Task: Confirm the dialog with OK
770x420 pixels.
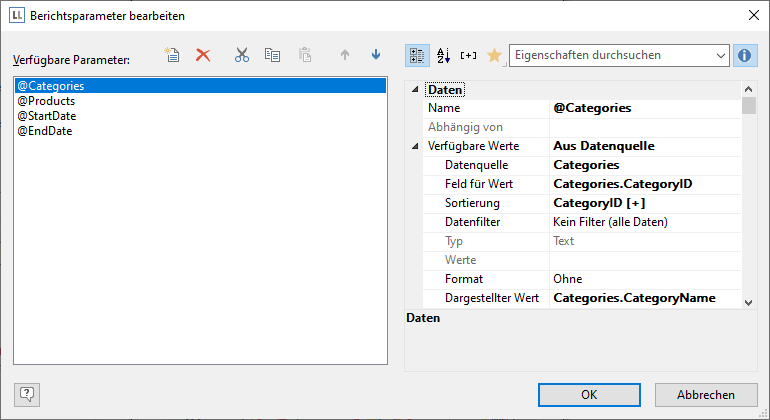Action: (x=589, y=395)
